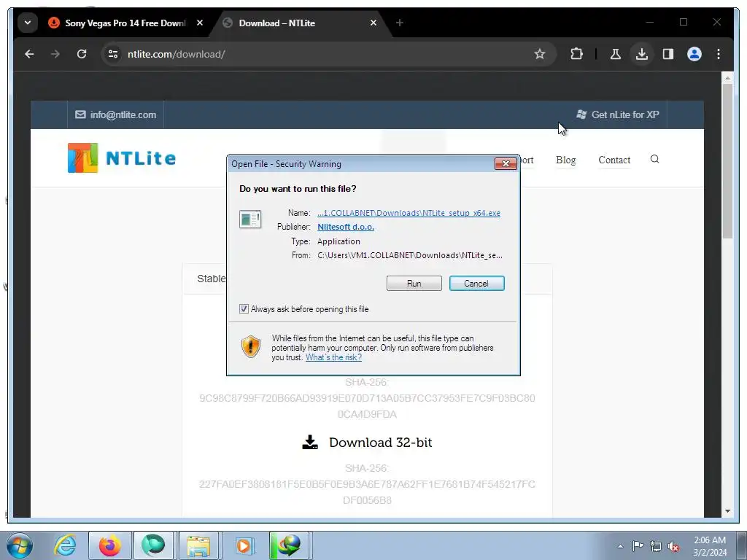Open the Contact menu item
This screenshot has width=747, height=560.
click(614, 160)
